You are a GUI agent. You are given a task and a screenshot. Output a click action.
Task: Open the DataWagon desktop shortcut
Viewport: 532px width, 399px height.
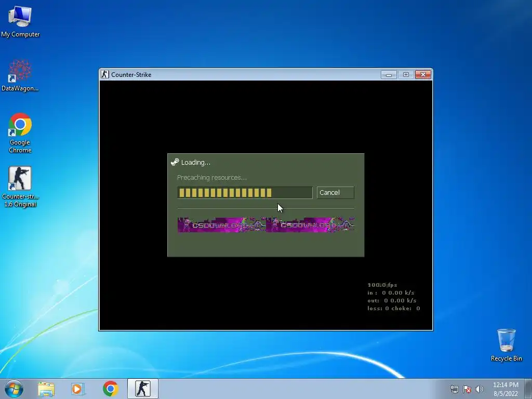point(20,75)
